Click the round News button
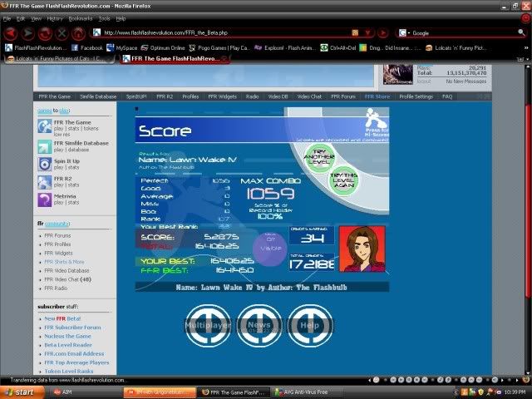The height and width of the screenshot is (399, 532). 259,325
